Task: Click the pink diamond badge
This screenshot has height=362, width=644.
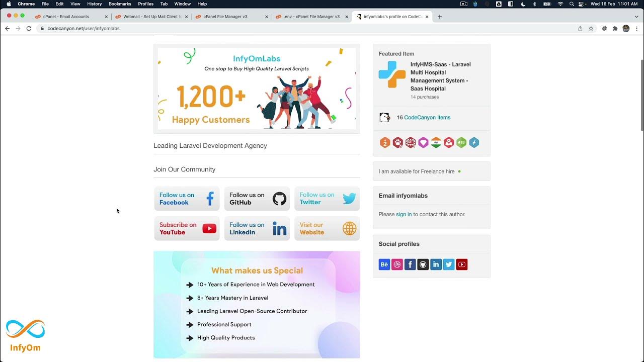Action: [x=423, y=143]
